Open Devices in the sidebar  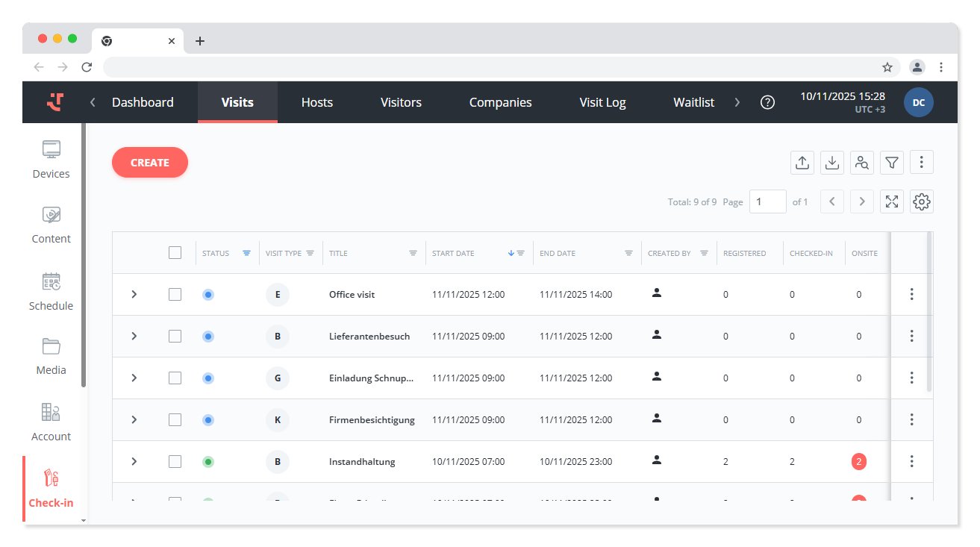(x=51, y=160)
